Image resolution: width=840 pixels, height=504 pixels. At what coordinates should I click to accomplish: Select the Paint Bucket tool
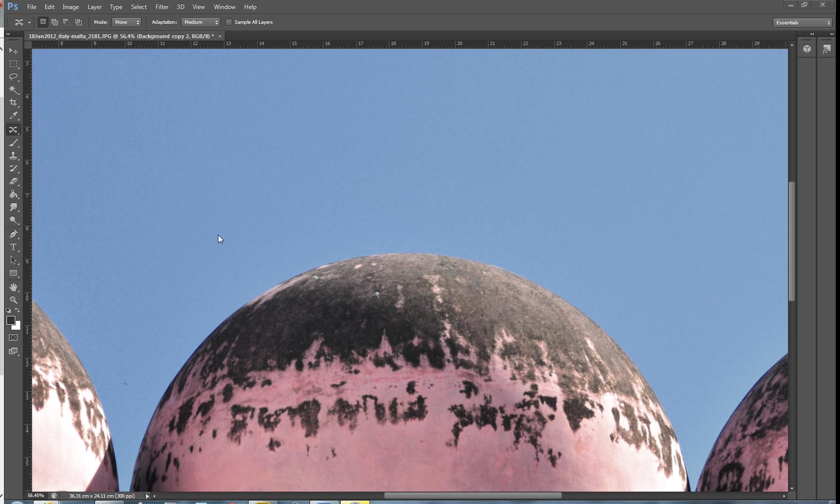click(13, 194)
